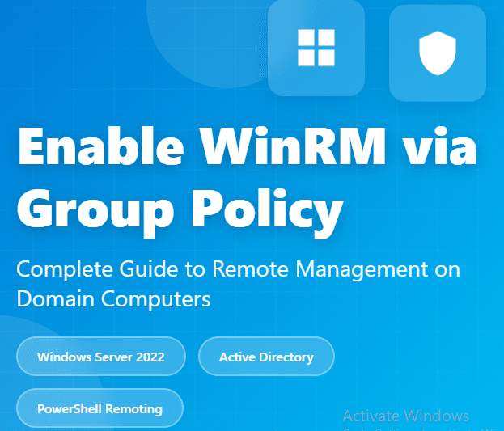Select the Active Directory tag
Viewport: 504px width, 431px height.
(x=266, y=357)
